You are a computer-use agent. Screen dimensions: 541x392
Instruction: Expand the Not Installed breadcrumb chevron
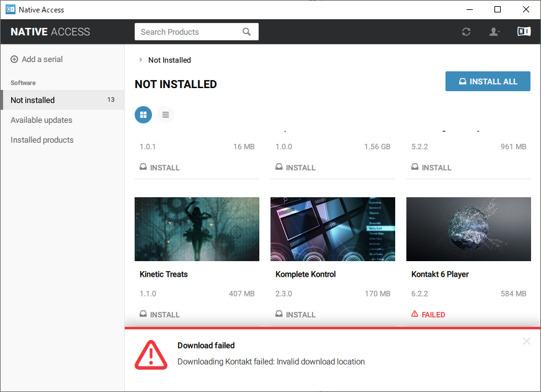coord(140,60)
